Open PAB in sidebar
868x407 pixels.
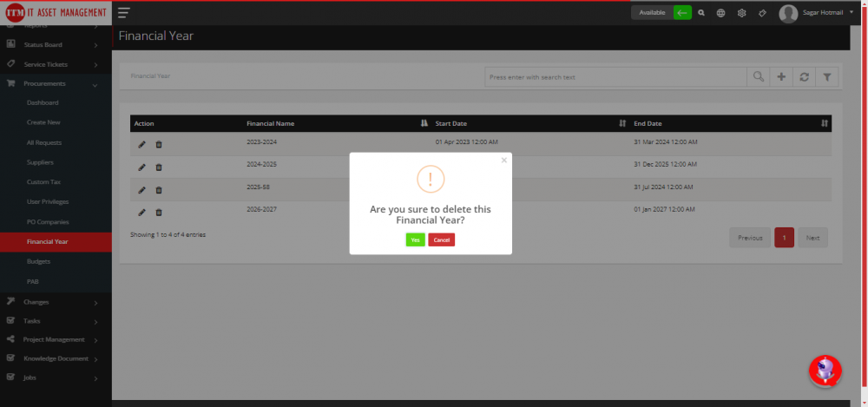click(x=33, y=282)
